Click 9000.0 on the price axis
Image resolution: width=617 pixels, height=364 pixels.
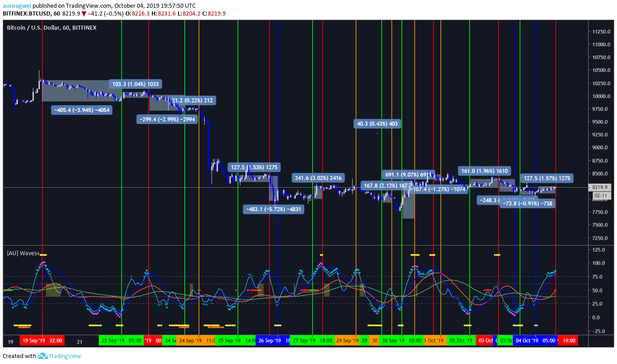[x=599, y=148]
